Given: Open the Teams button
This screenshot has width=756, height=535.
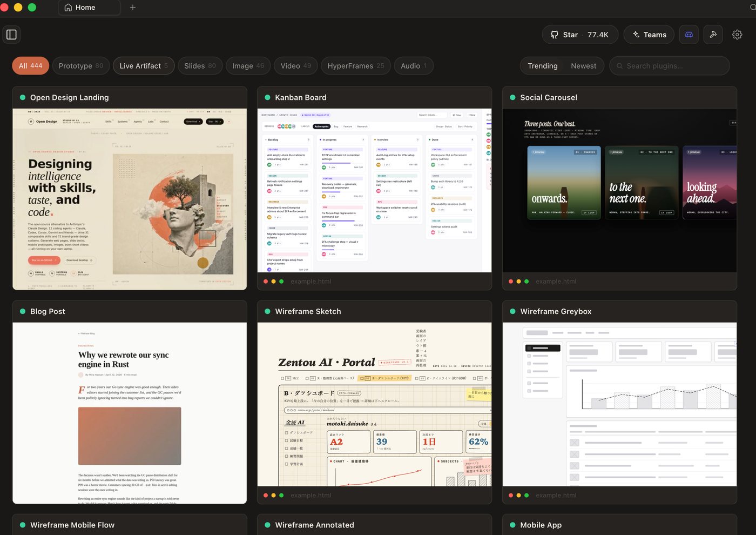Looking at the screenshot, I should pyautogui.click(x=649, y=35).
